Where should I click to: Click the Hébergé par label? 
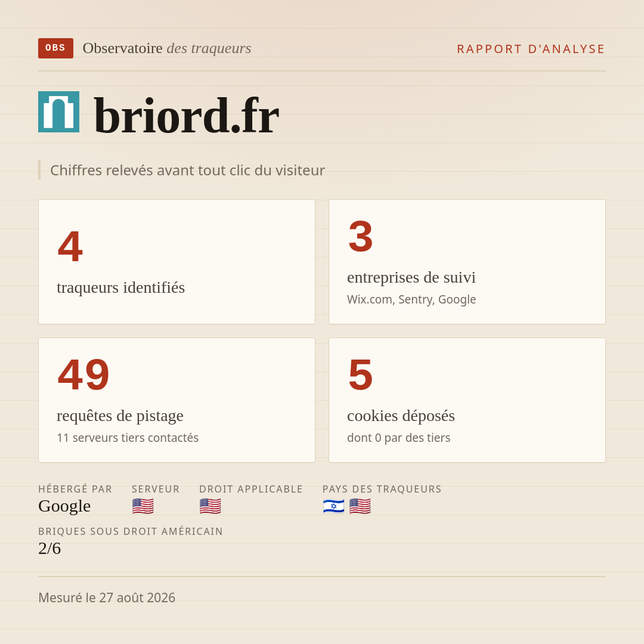75,489
